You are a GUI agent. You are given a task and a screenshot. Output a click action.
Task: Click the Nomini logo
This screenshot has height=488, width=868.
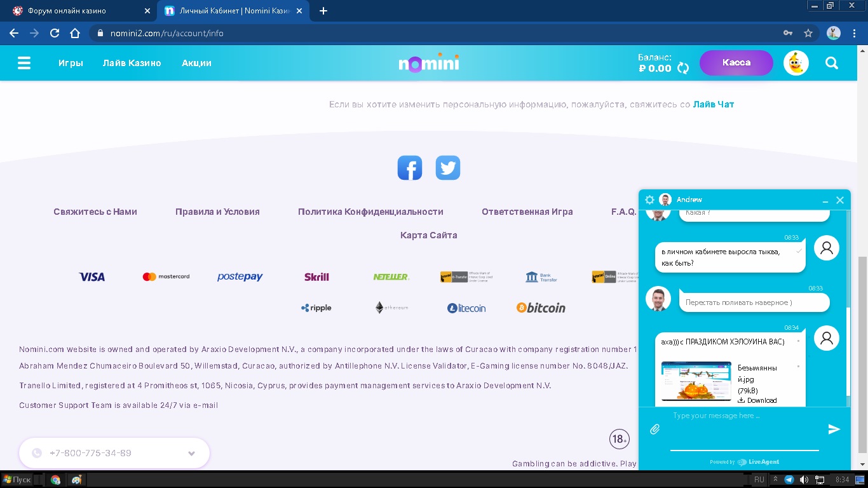click(x=429, y=63)
